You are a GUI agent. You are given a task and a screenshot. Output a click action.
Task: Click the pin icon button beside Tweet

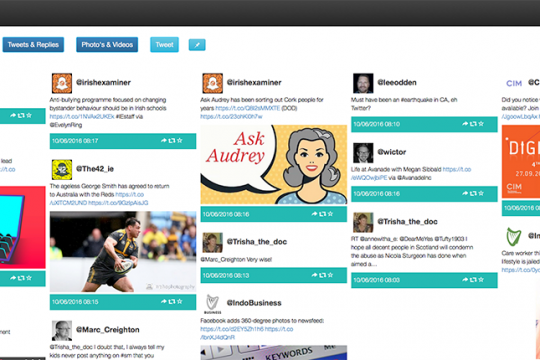click(x=197, y=45)
